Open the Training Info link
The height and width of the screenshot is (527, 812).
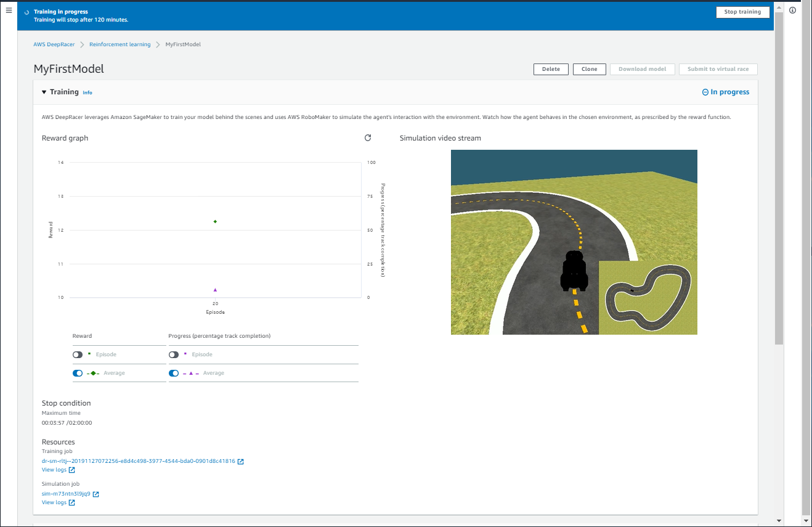coord(87,93)
